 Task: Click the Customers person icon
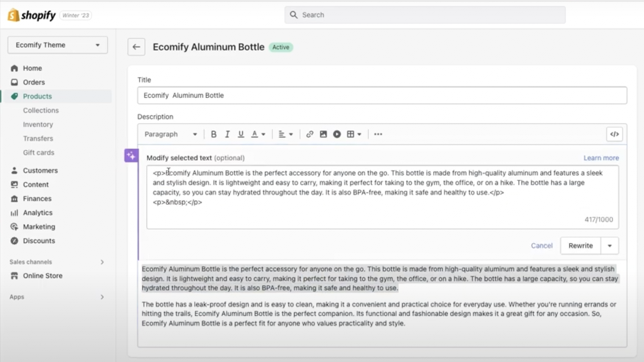[x=14, y=170]
